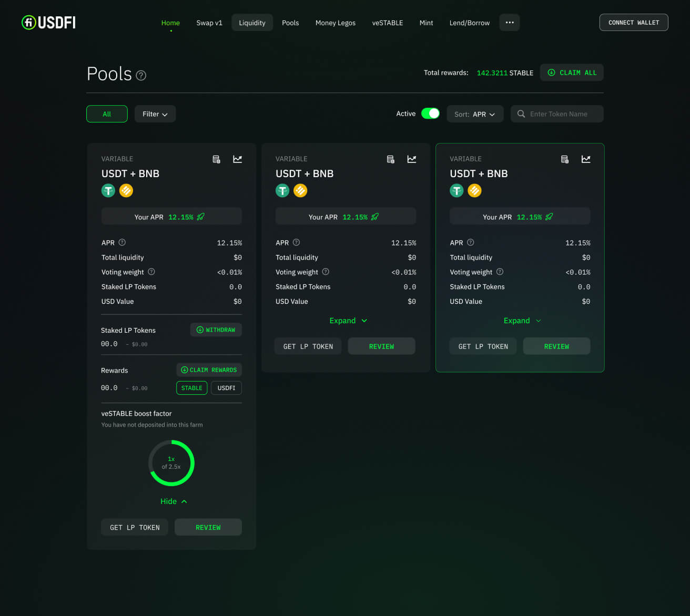The height and width of the screenshot is (616, 690).
Task: Open APR help tooltip on the right card
Action: point(471,242)
